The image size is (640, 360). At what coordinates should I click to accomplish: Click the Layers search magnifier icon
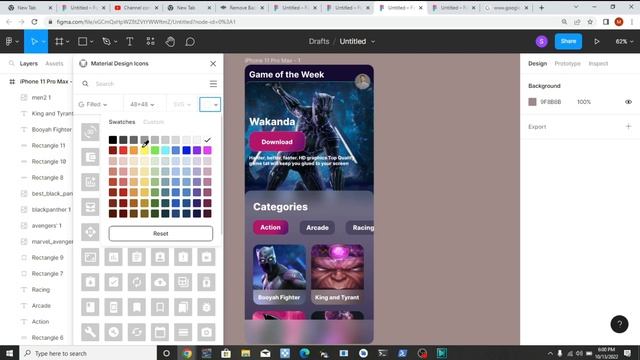coord(11,64)
